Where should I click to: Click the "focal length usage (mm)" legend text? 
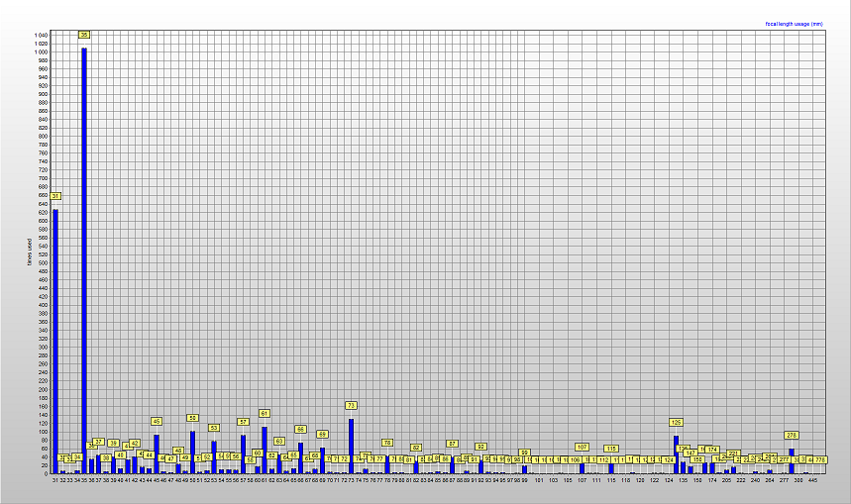[794, 24]
